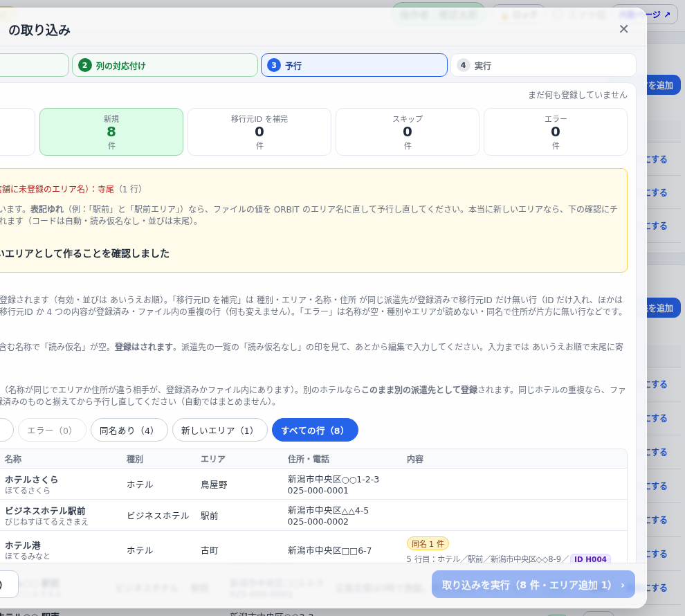Select the step 3 予行 tab
Screen dimensions: 685x616
[x=354, y=65]
